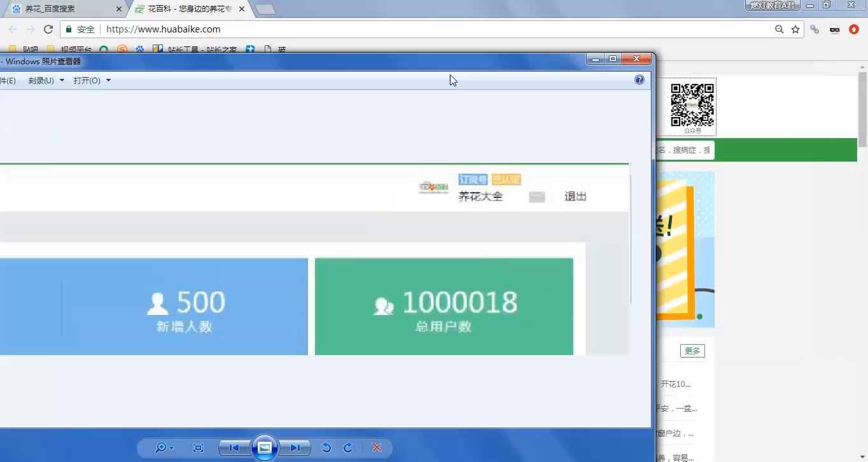The height and width of the screenshot is (462, 868).
Task: Go back in Chrome
Action: 12,29
